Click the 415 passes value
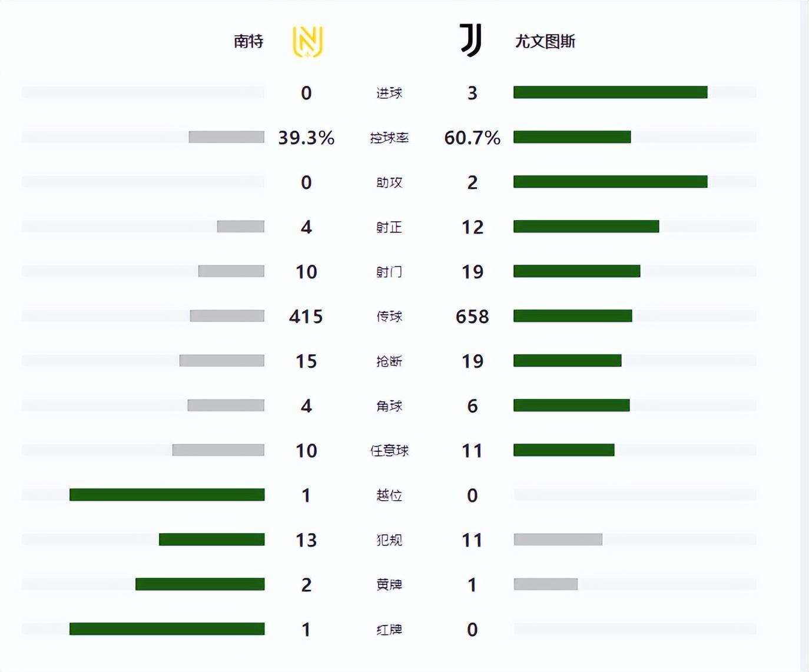The width and height of the screenshot is (809, 672). click(306, 317)
